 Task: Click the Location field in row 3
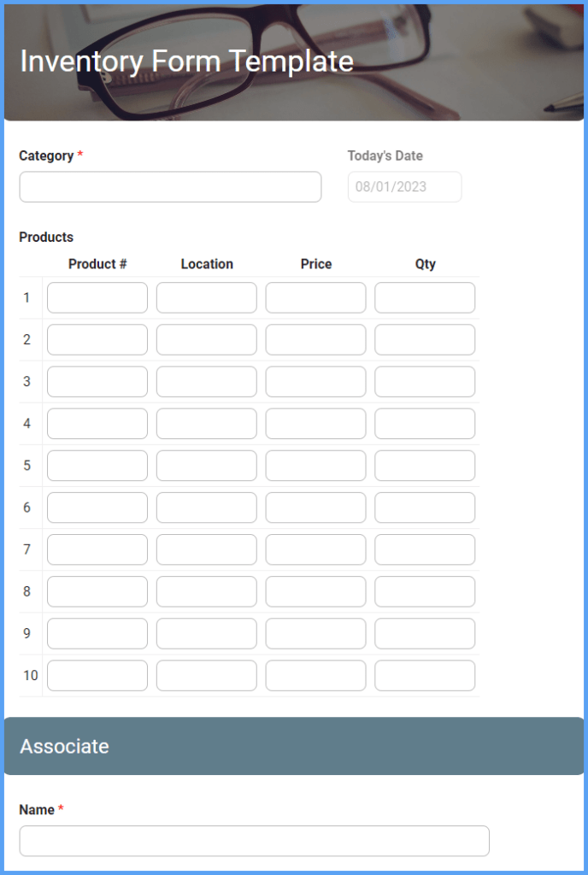tap(206, 381)
